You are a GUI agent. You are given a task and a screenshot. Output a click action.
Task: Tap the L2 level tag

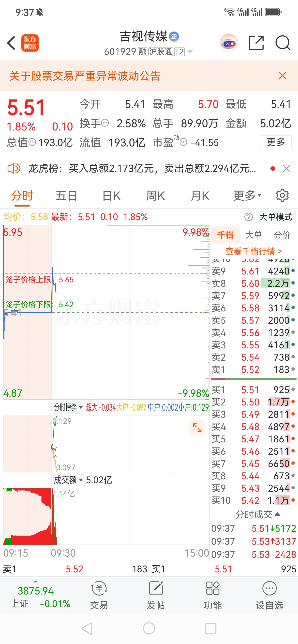pos(179,52)
